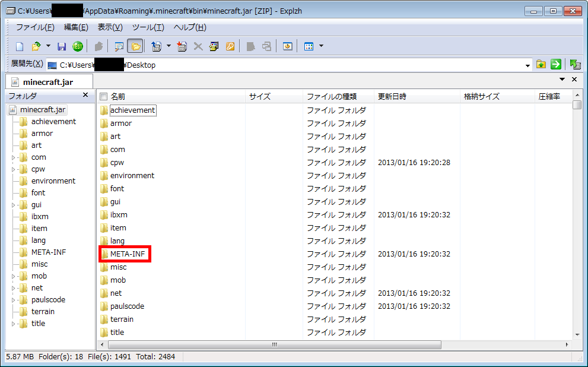588x367 pixels.
Task: Toggle the folder tree view toolbar button
Action: [135, 46]
